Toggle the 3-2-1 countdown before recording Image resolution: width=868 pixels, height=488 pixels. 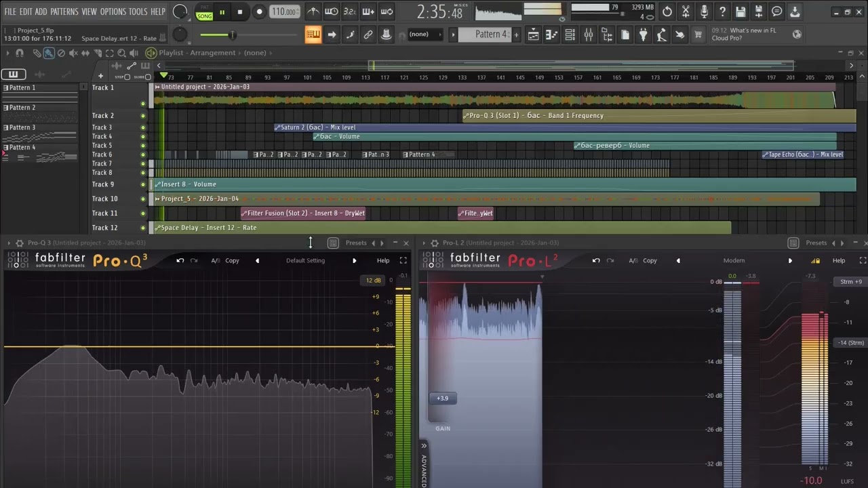click(x=349, y=12)
